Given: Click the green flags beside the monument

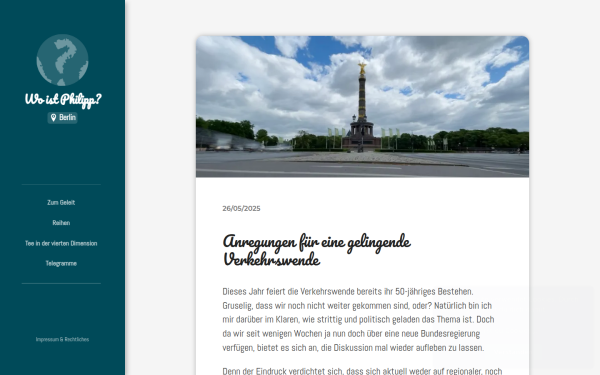Looking at the screenshot, I should pyautogui.click(x=336, y=133).
